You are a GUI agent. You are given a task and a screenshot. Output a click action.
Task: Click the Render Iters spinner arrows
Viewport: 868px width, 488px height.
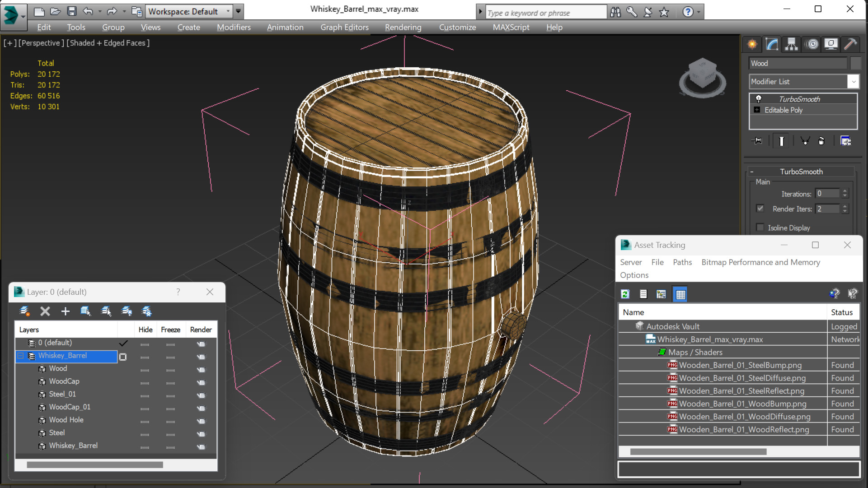point(845,209)
